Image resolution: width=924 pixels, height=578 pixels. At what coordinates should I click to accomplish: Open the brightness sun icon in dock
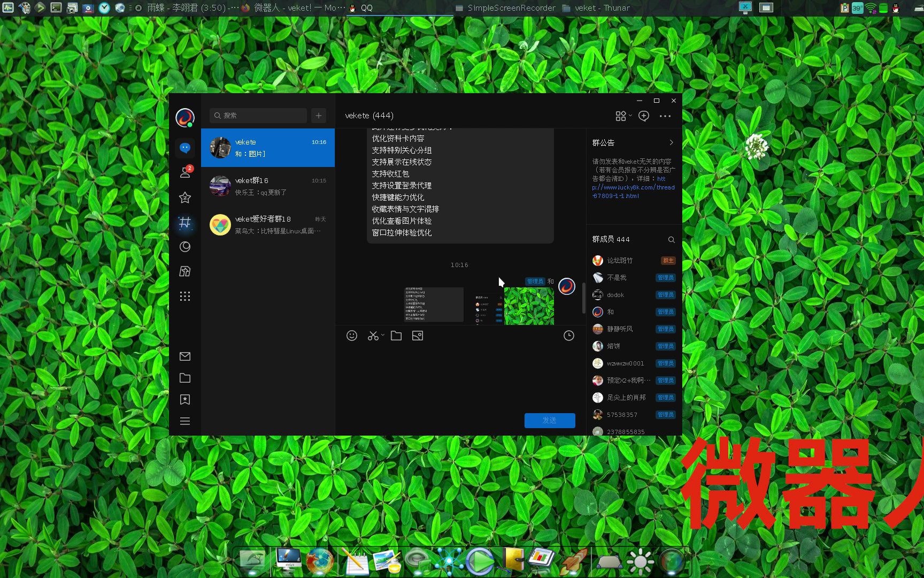[x=640, y=561]
